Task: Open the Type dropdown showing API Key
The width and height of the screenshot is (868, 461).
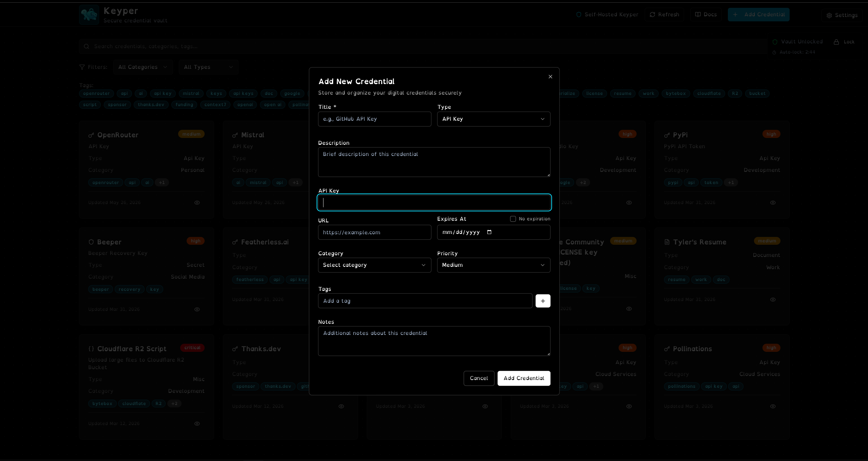Action: (494, 119)
